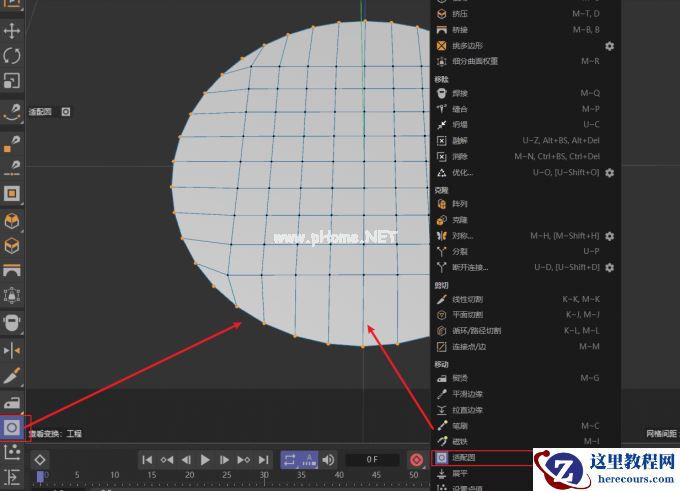This screenshot has width=680, height=491.
Task: Choose 平面切割 K~J menu entry
Action: [x=525, y=315]
